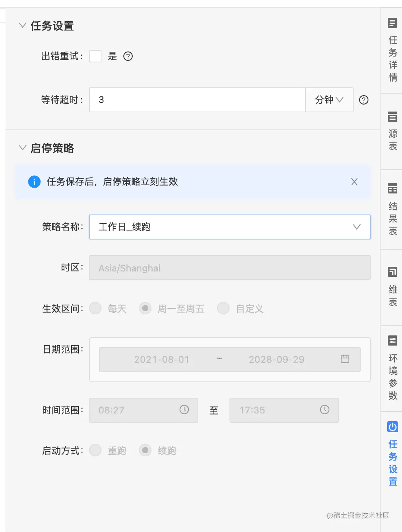This screenshot has height=532, width=402.
Task: Select the highlighted 任务设置 sidebar icon
Action: click(392, 454)
